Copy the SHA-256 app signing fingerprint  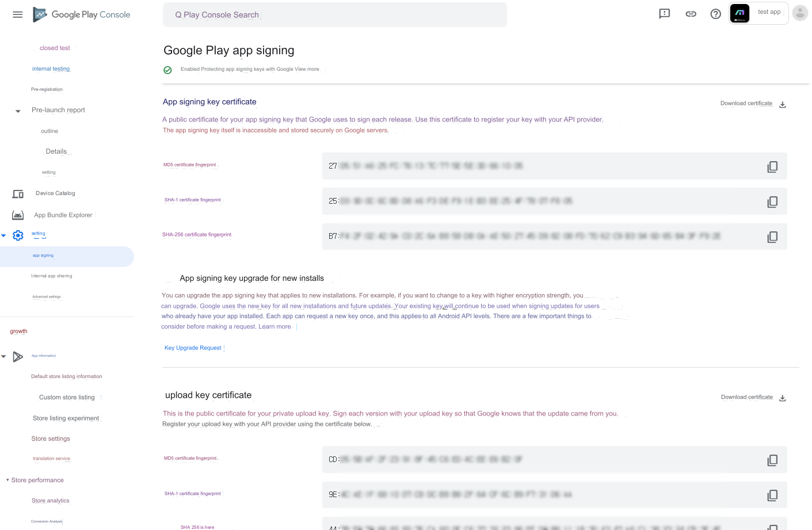pyautogui.click(x=772, y=237)
